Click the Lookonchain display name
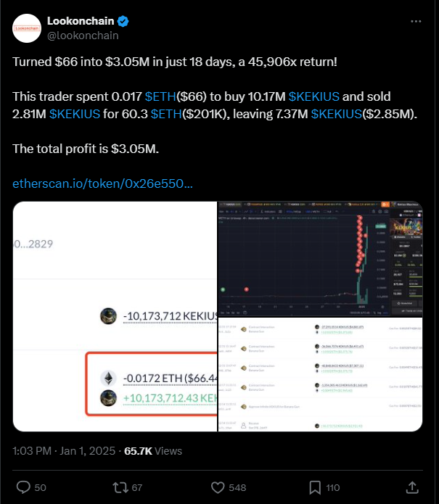 click(x=81, y=21)
